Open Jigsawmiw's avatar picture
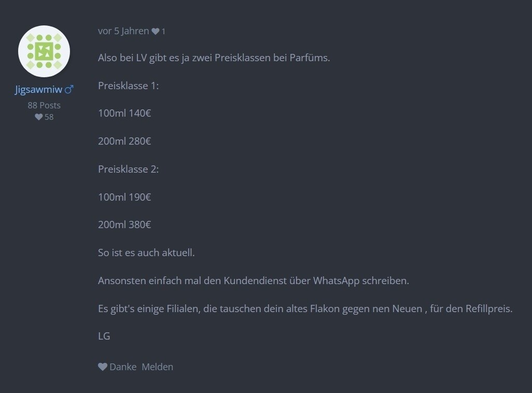Viewport: 532px width, 393px height. (44, 51)
